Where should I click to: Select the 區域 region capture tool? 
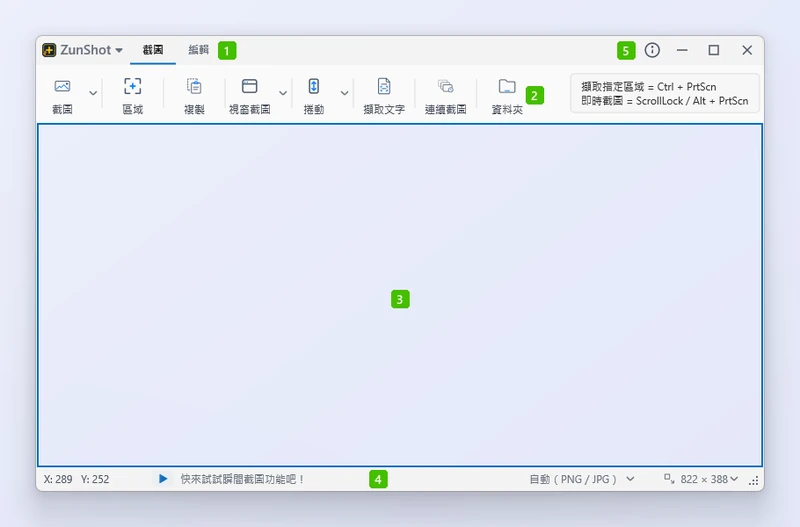click(x=133, y=95)
